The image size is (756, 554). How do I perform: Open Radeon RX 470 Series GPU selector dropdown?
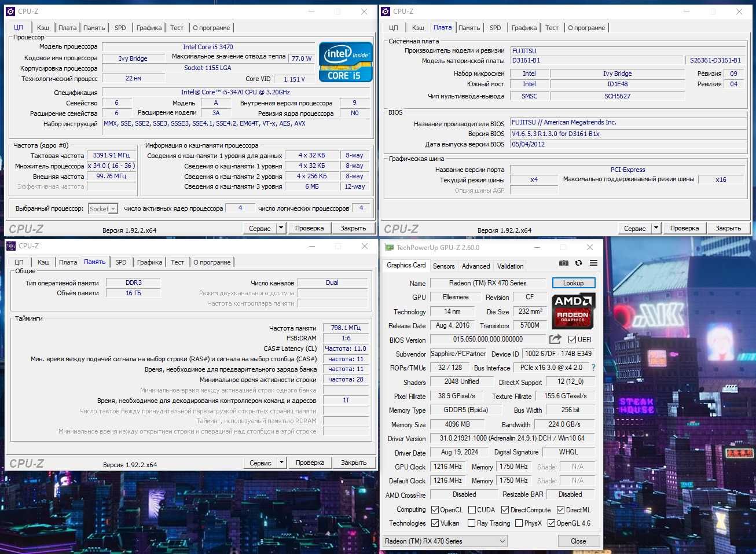(x=445, y=541)
